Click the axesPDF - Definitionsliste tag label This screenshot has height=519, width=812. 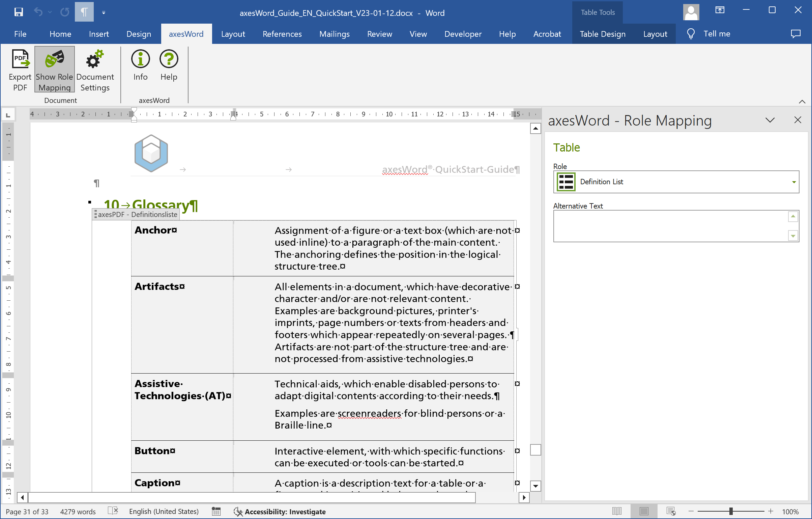[136, 214]
